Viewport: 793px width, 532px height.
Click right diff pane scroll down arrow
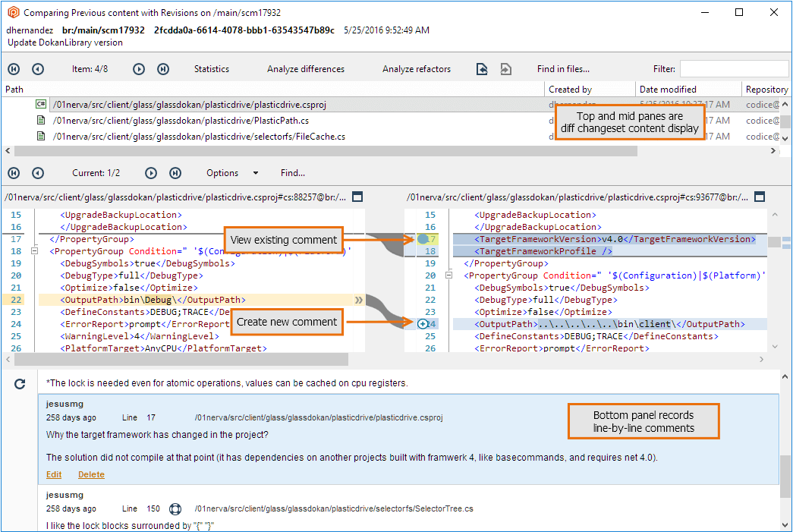[775, 346]
